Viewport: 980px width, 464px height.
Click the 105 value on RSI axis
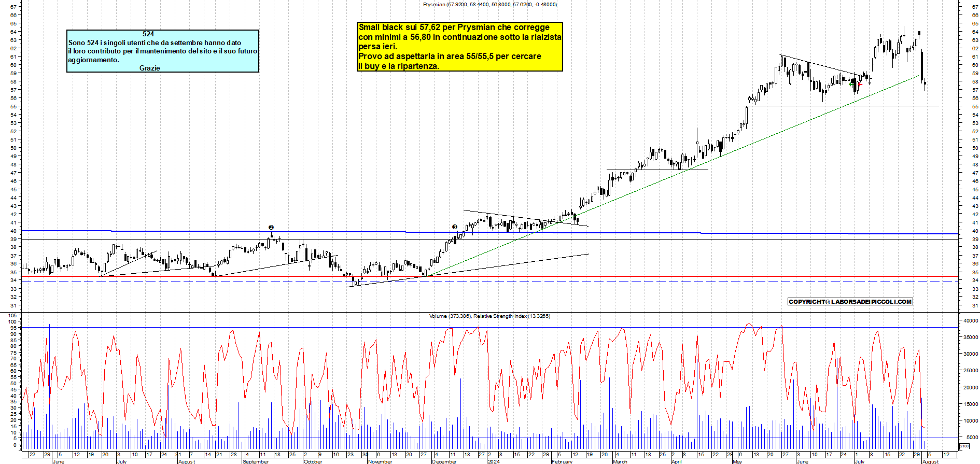coord(13,315)
